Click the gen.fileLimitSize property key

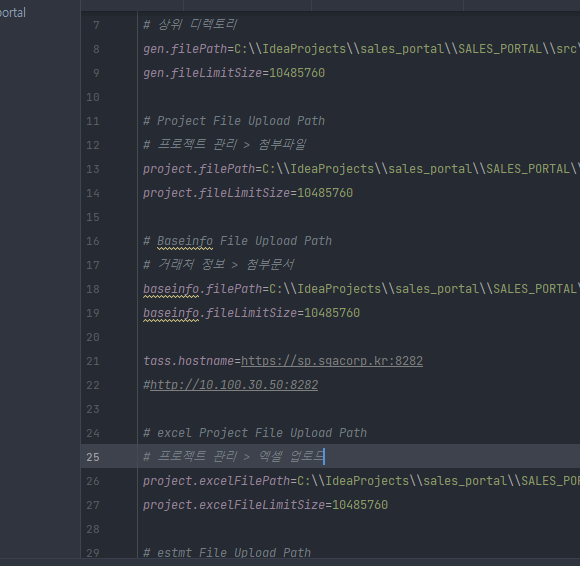click(x=203, y=73)
